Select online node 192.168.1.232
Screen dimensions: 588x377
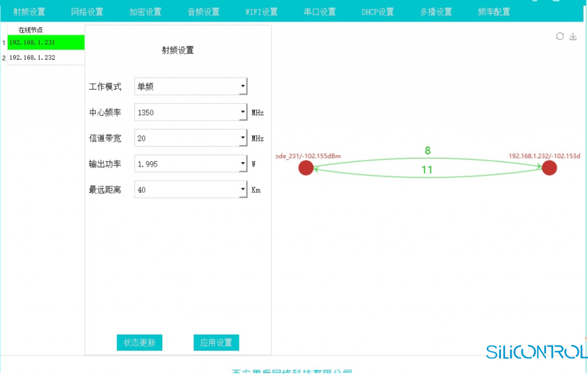[x=46, y=57]
